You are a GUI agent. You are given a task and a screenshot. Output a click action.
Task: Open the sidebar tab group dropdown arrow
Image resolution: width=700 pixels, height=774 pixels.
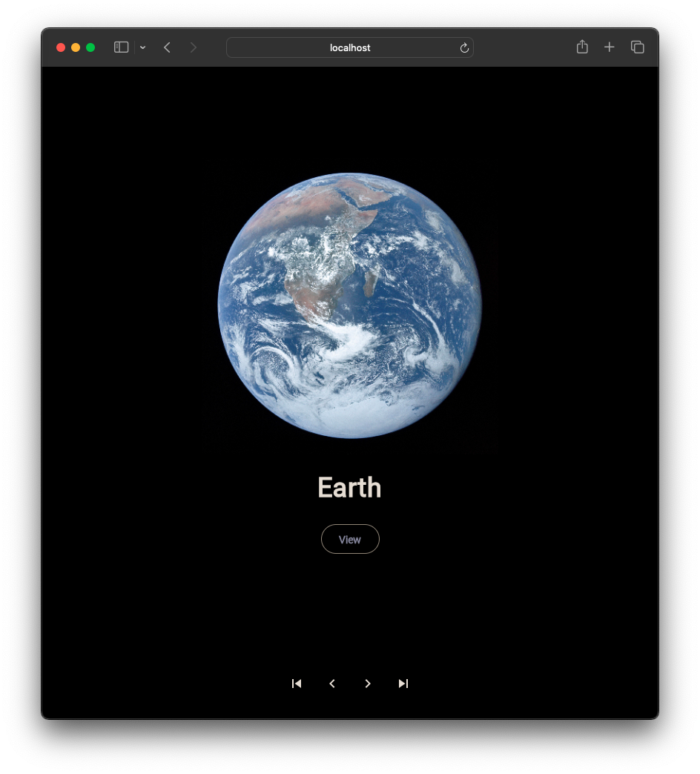coord(142,47)
